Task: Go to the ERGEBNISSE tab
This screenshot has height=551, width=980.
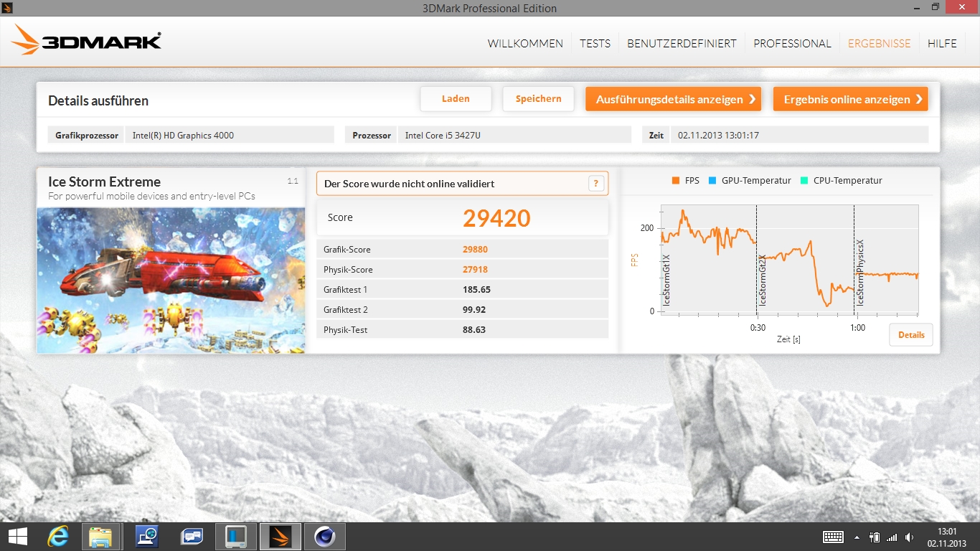Action: pos(879,43)
